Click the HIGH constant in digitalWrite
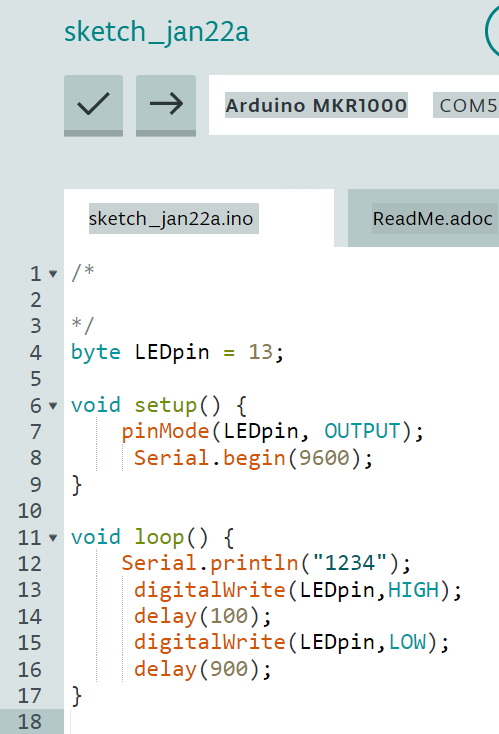The width and height of the screenshot is (499, 734). (x=413, y=590)
